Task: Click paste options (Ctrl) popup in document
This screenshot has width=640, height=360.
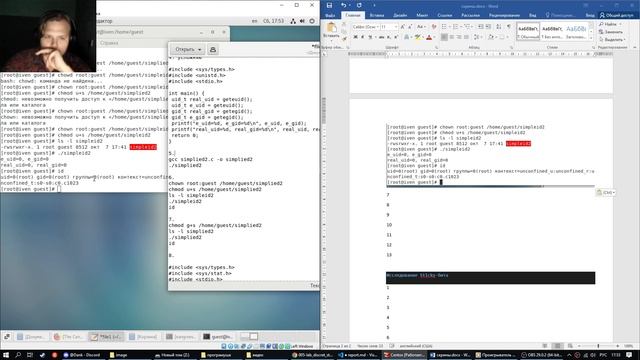Action: pos(606,192)
